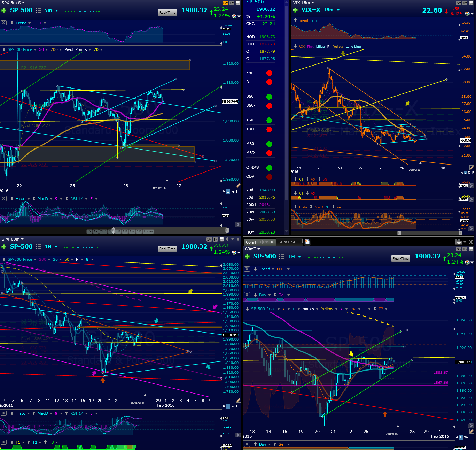Click the 5m range slider's left handle

point(112,230)
